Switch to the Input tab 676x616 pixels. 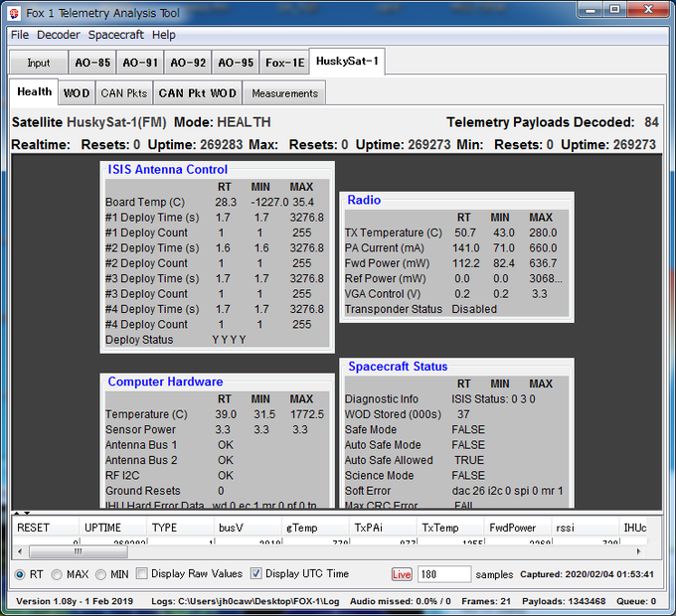(39, 63)
